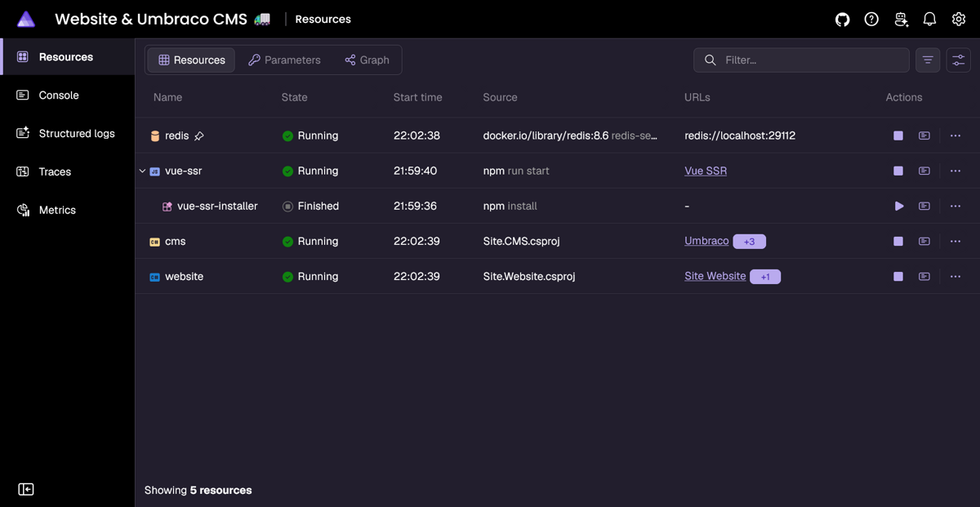Viewport: 980px width, 507px height.
Task: Open more actions menu for vue-ssr
Action: click(955, 171)
